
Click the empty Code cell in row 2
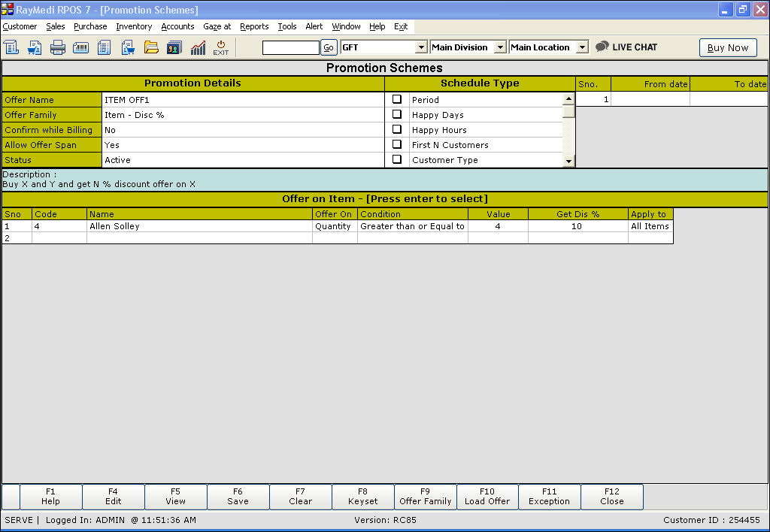(59, 238)
